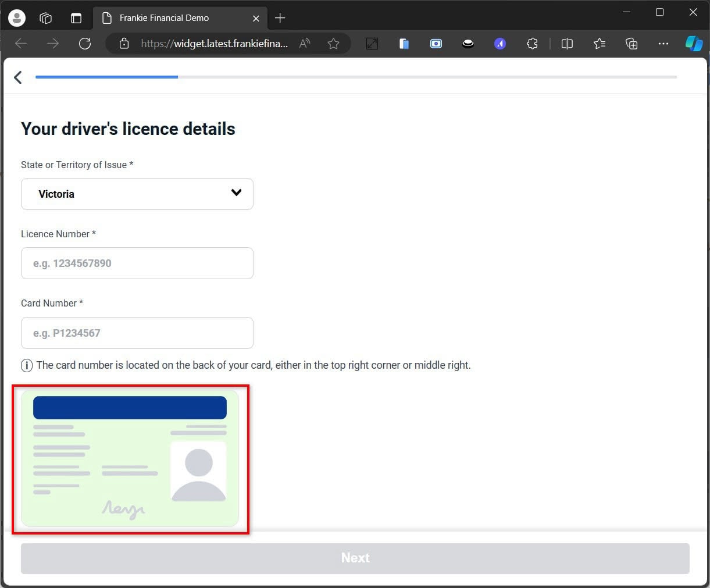Click the browser Extensions puzzle icon
This screenshot has height=588, width=710.
click(532, 43)
